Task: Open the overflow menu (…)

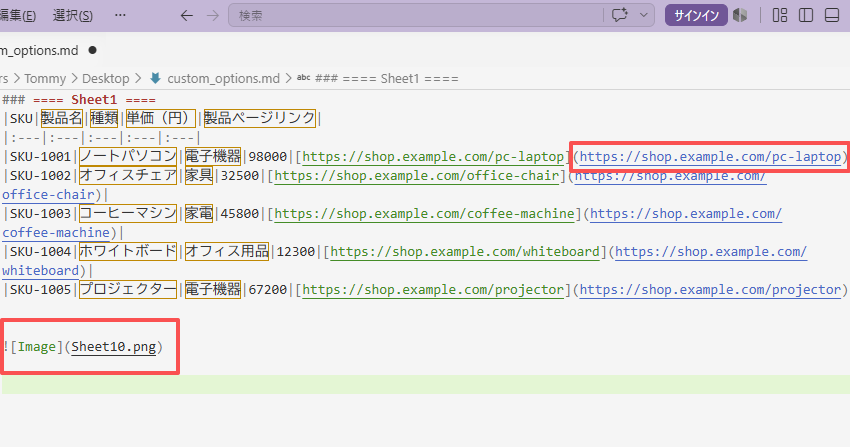Action: pos(120,15)
